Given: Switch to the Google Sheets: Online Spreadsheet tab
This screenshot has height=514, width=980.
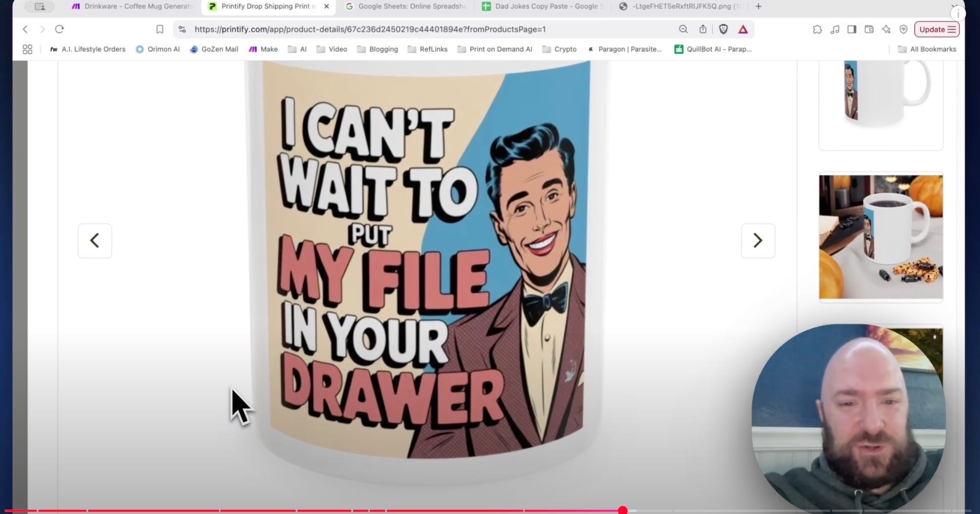Looking at the screenshot, I should tap(406, 6).
